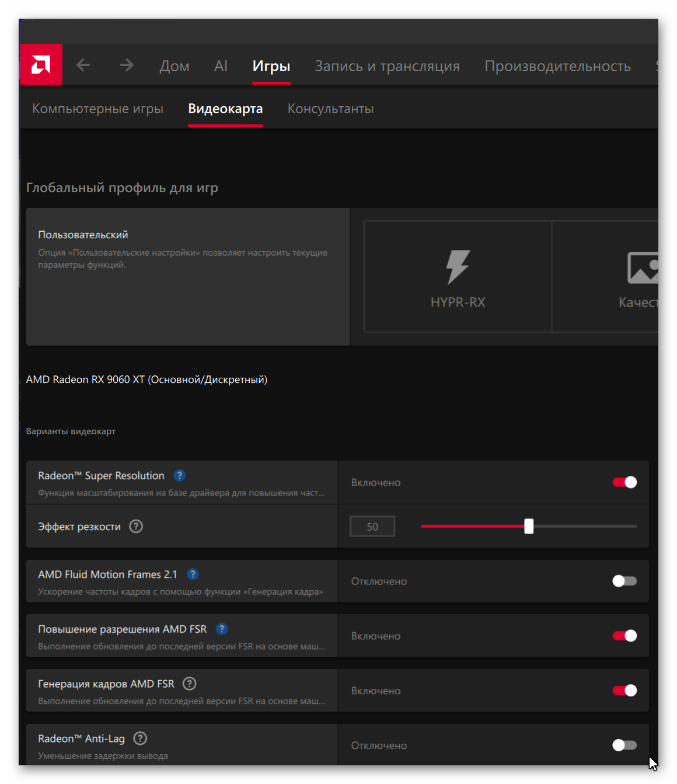Open Компьютерные игры sub-tab
The image size is (677, 784).
tap(97, 109)
